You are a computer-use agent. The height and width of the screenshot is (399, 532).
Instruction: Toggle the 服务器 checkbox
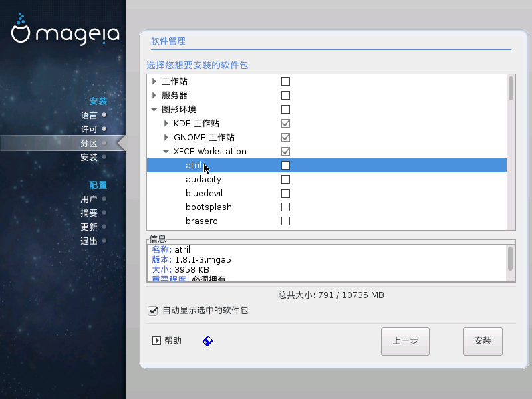click(x=286, y=95)
